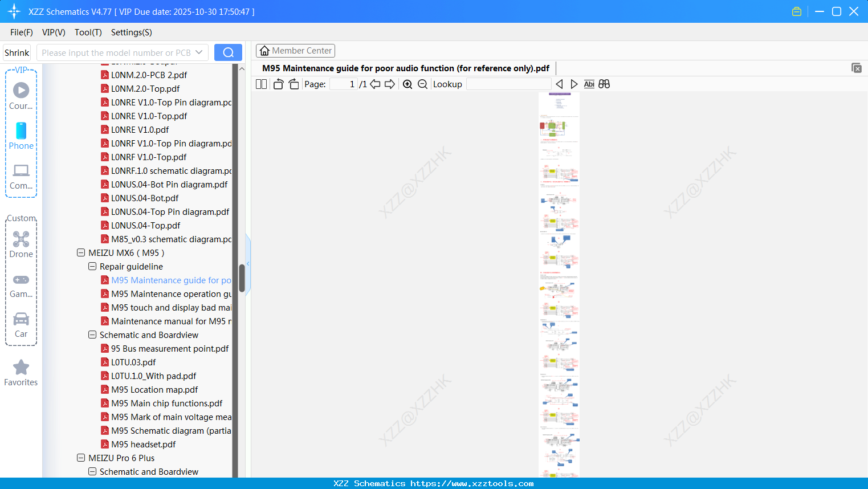Click the XZZ Schematics app logo
This screenshot has height=489, width=868.
[x=14, y=11]
